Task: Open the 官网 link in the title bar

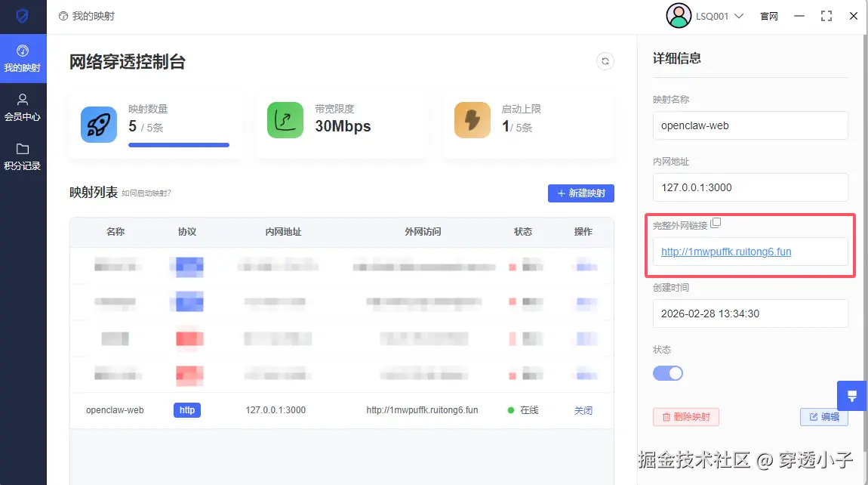Action: point(769,16)
